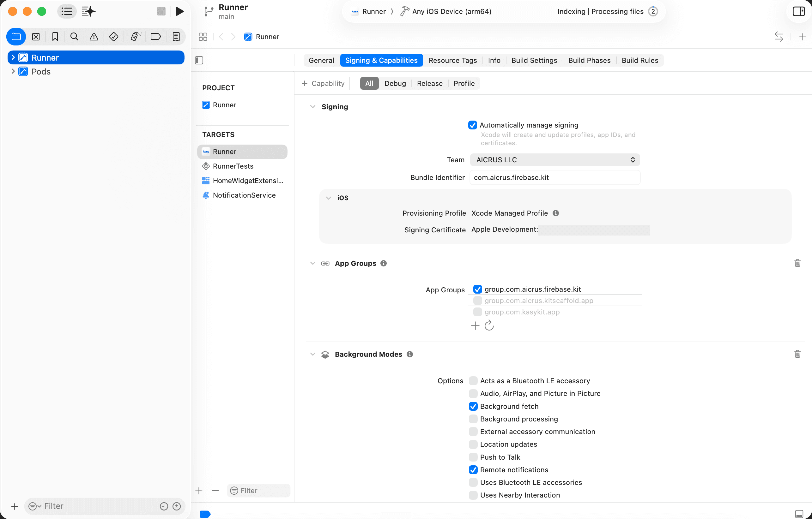Check group.com.aicrus.kitscaffold.app app group

[477, 301]
